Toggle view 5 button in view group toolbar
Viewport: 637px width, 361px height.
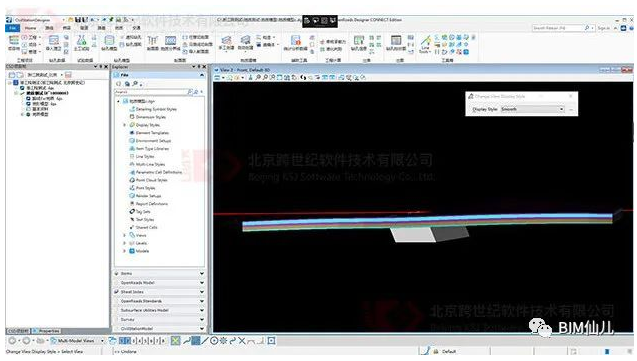click(145, 341)
